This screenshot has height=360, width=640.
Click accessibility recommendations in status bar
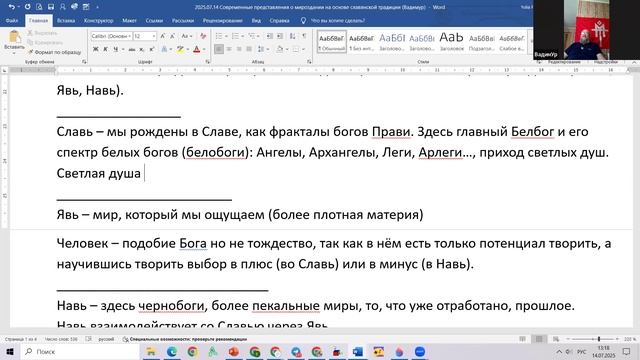coord(184,339)
